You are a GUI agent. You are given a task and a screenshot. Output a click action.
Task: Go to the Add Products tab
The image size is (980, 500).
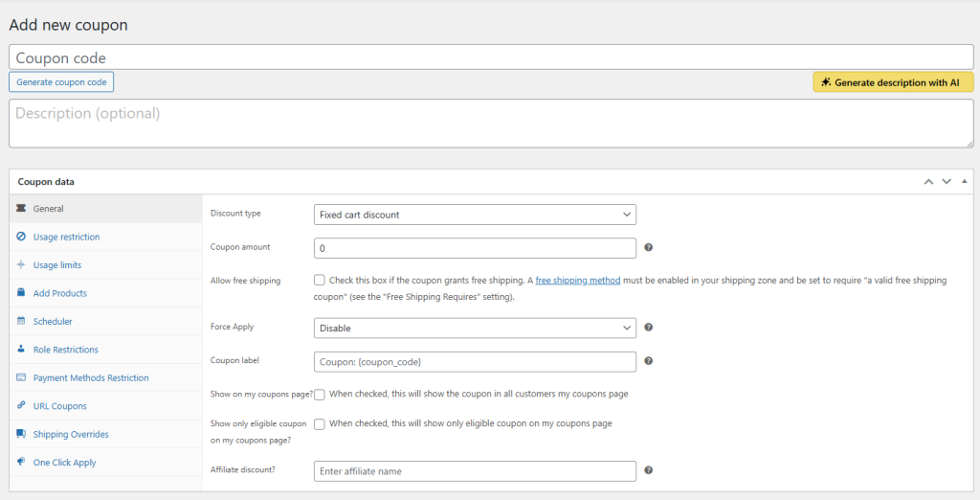coord(105,293)
